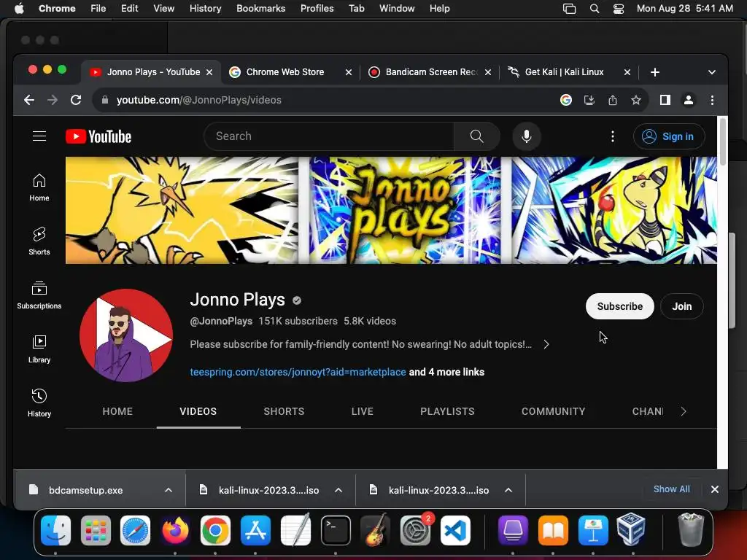Open VirtualBox from the Dock
The image size is (747, 560).
[631, 529]
